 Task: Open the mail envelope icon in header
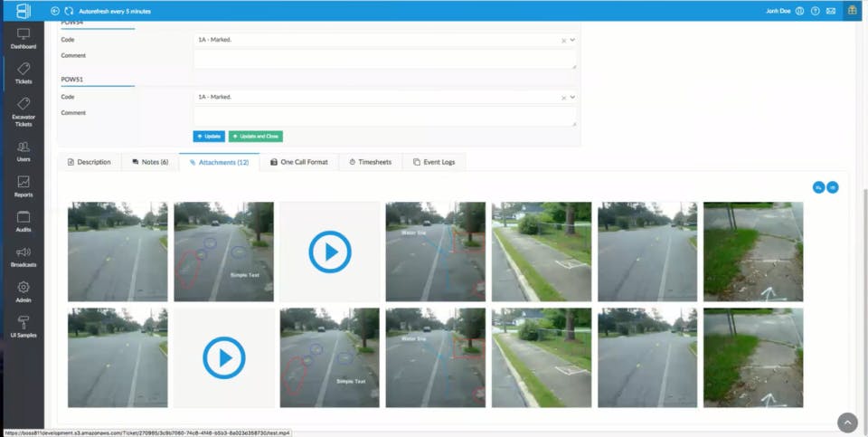tap(830, 11)
